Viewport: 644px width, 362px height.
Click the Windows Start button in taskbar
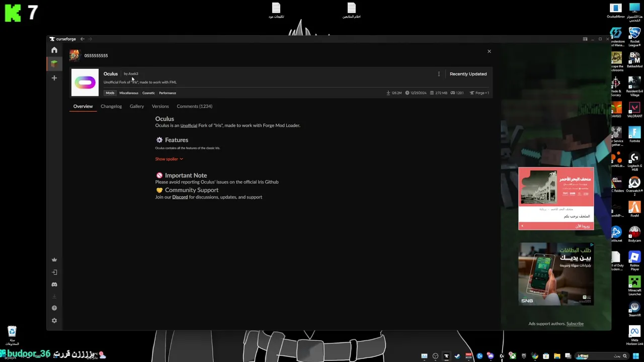(636, 356)
